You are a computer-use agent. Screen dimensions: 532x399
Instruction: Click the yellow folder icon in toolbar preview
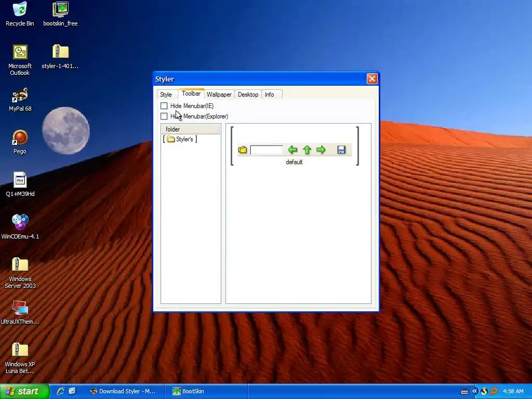tap(243, 150)
